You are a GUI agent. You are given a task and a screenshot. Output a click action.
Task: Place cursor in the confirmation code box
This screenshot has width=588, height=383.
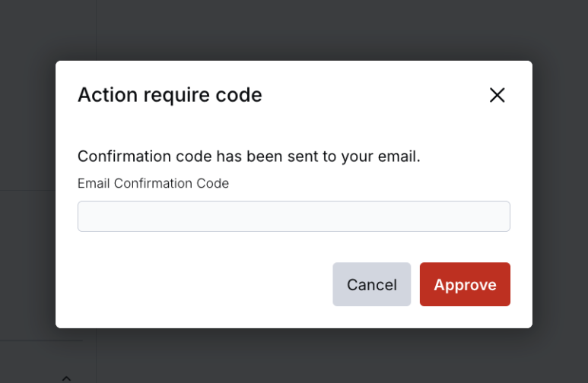coord(294,217)
